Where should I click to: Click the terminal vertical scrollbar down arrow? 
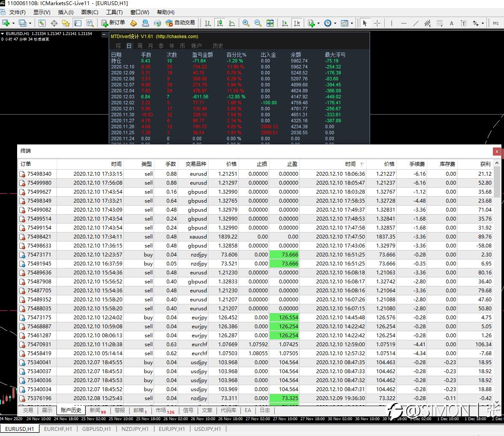tap(497, 402)
